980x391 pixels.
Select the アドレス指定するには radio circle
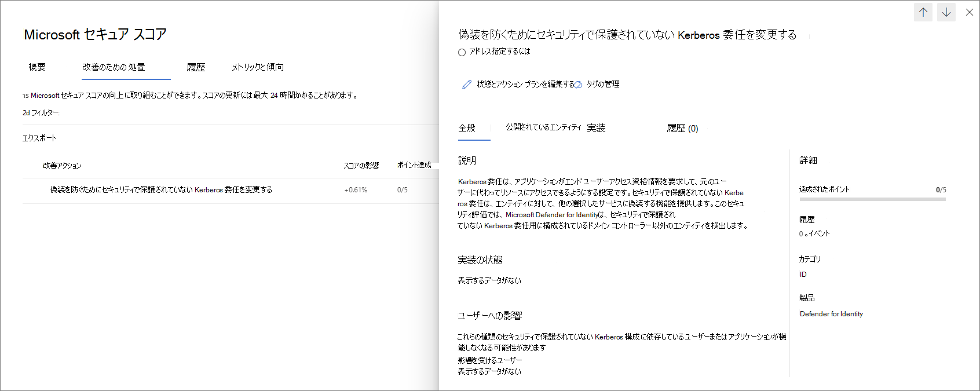(x=462, y=52)
